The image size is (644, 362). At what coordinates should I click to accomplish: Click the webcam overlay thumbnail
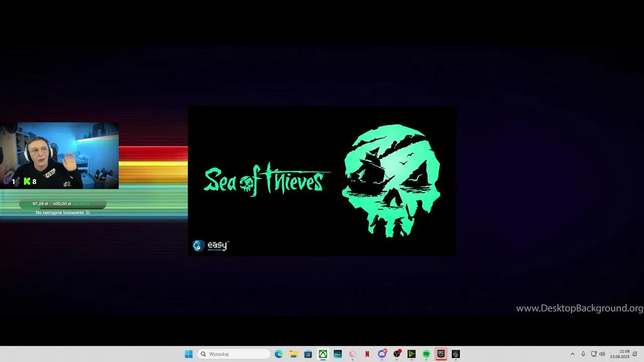coord(59,155)
